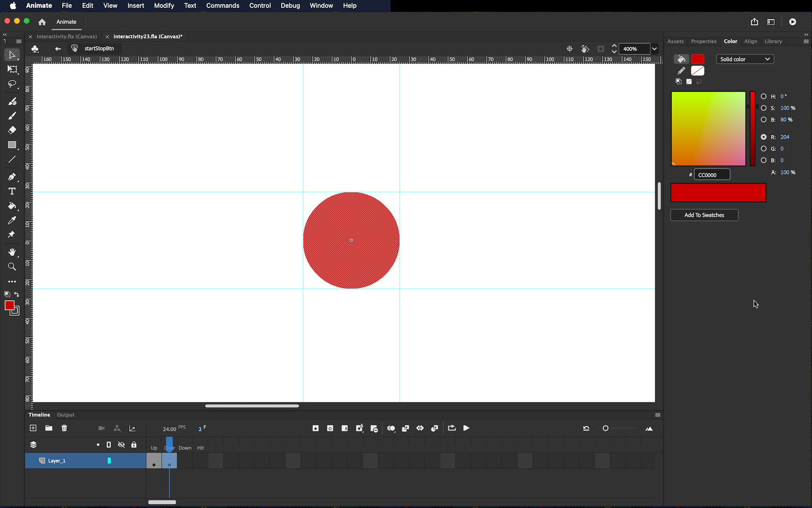Expand the 400% zoom level dropdown

[654, 49]
